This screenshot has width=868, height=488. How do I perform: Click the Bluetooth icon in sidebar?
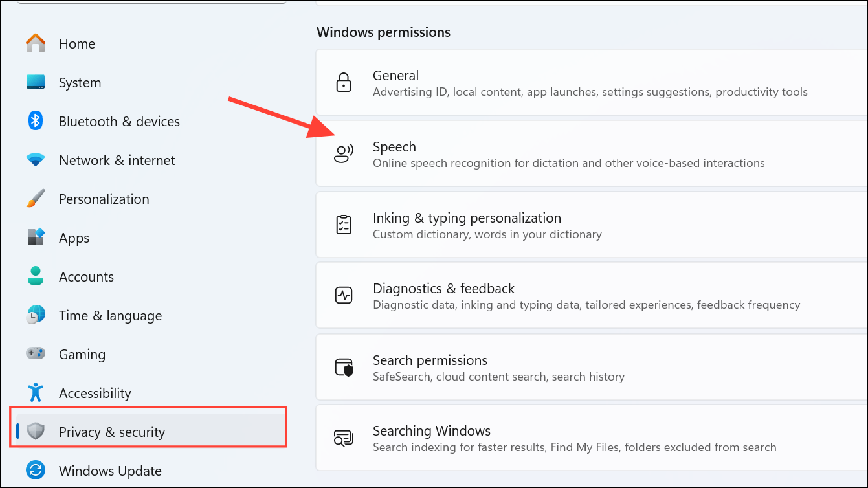click(x=36, y=120)
